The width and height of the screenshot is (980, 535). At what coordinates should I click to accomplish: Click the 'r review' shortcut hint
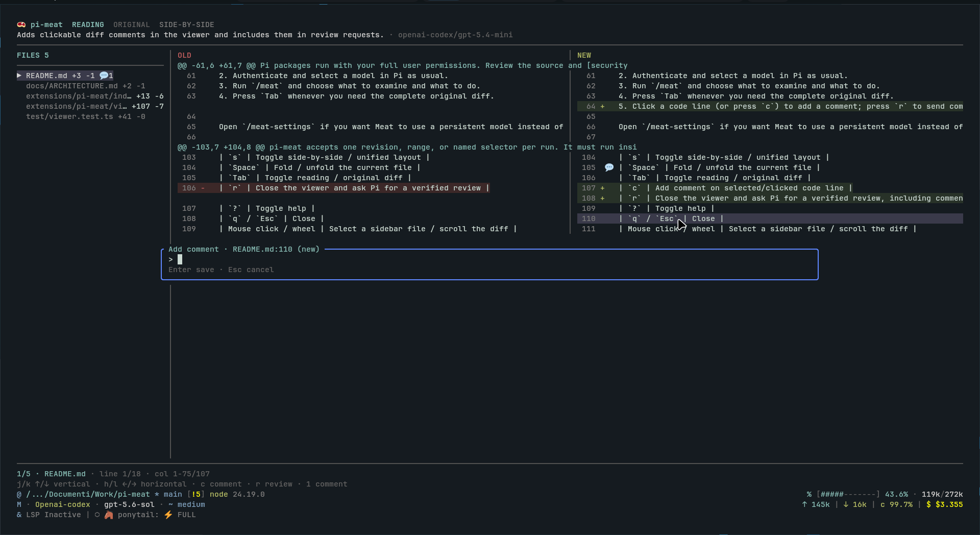coord(274,484)
